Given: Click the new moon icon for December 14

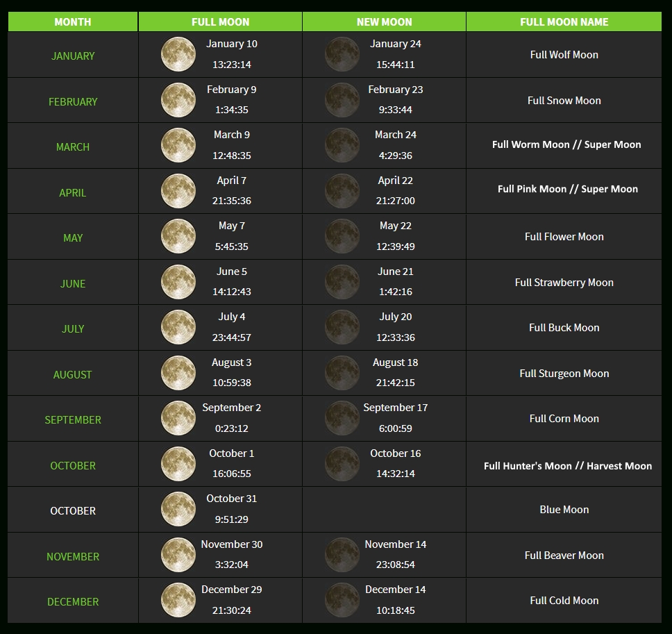Looking at the screenshot, I should [342, 600].
